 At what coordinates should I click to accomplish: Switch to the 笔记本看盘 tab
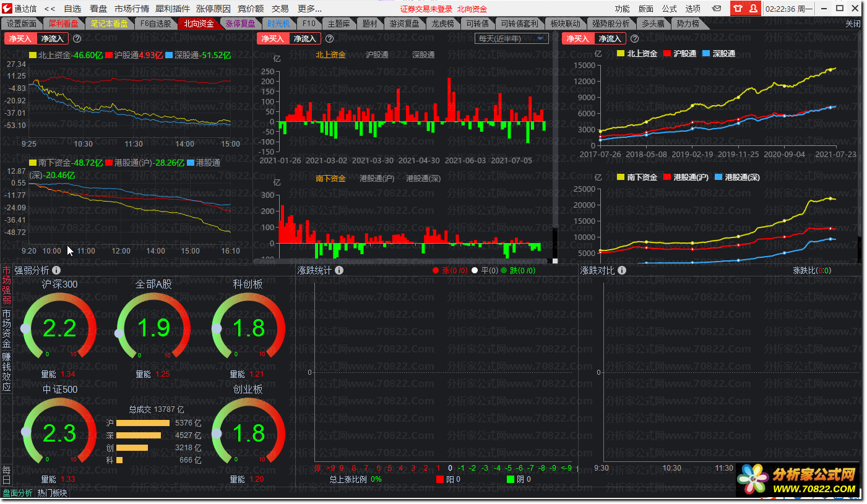pos(109,23)
